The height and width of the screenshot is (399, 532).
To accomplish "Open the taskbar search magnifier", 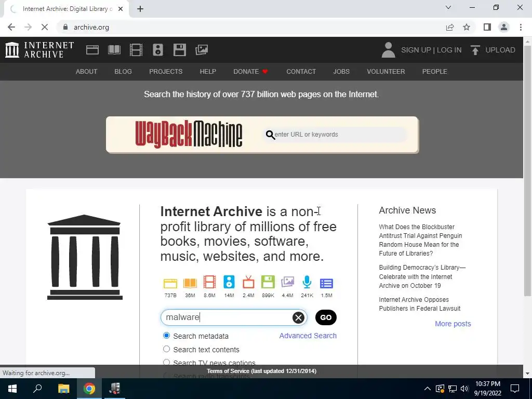I will 37,389.
